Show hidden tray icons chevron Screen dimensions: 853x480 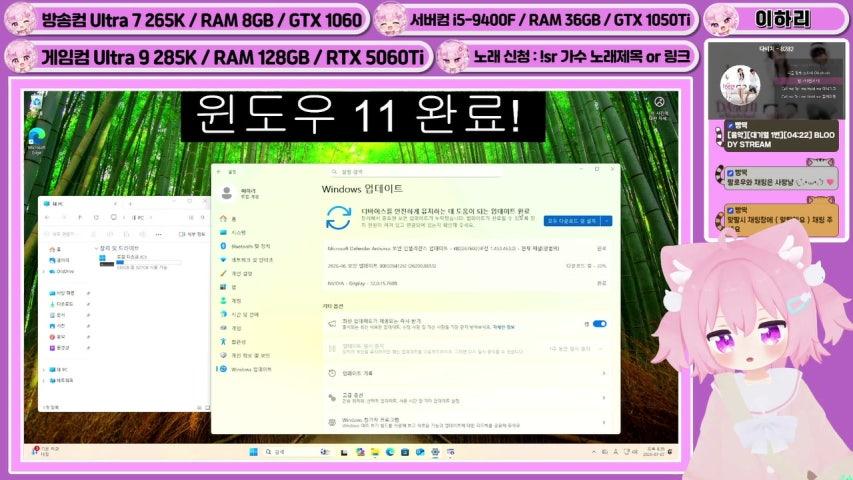coord(594,452)
